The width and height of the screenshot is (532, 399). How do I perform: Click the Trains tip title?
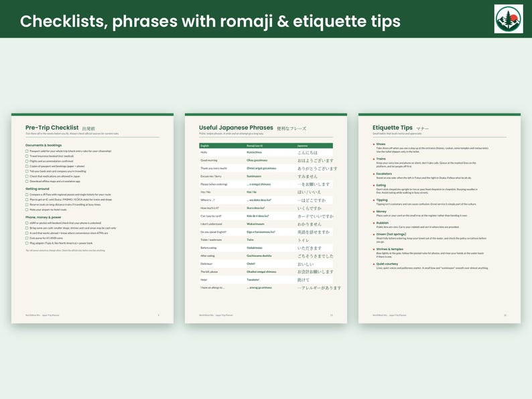381,159
